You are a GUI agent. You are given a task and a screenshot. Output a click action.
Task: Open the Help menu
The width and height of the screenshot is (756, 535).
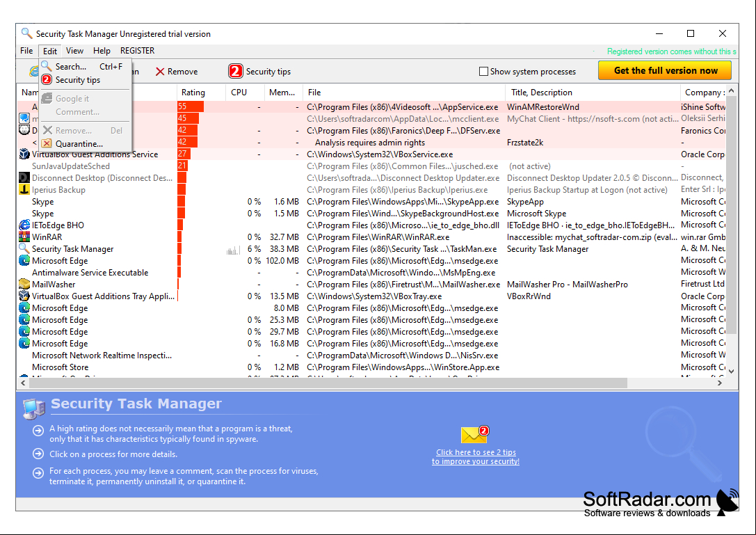click(x=102, y=51)
